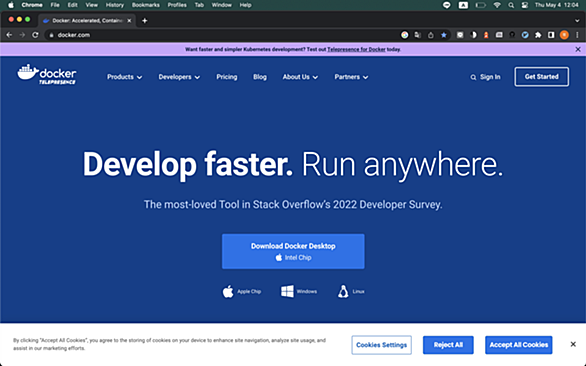Open the site search magnifier icon
Screen dimensions: 586x366
click(x=473, y=77)
